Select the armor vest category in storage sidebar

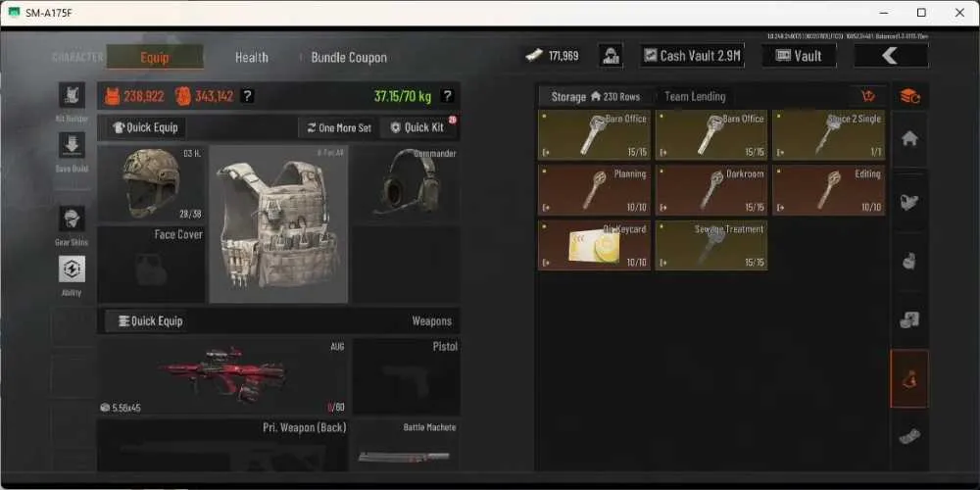pyautogui.click(x=909, y=202)
